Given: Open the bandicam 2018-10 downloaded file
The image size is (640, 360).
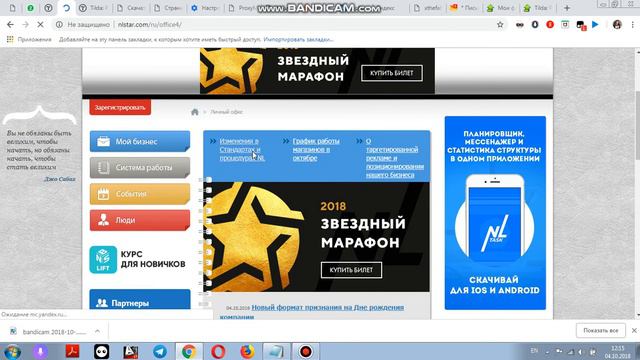Looking at the screenshot, I should pos(49,332).
